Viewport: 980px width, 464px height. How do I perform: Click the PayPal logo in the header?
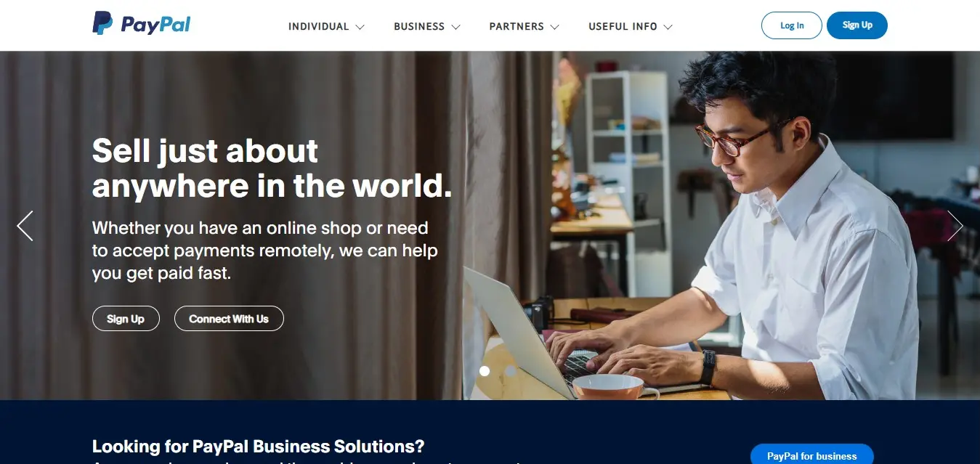pos(142,24)
